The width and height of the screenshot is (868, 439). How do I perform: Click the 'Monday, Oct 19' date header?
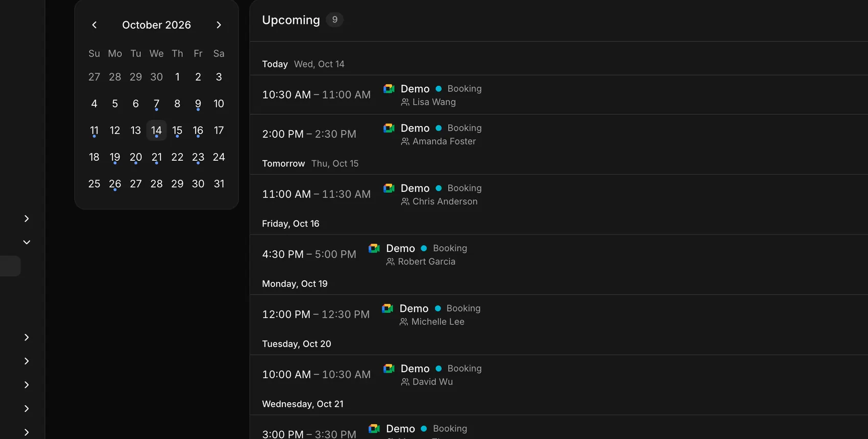(295, 284)
